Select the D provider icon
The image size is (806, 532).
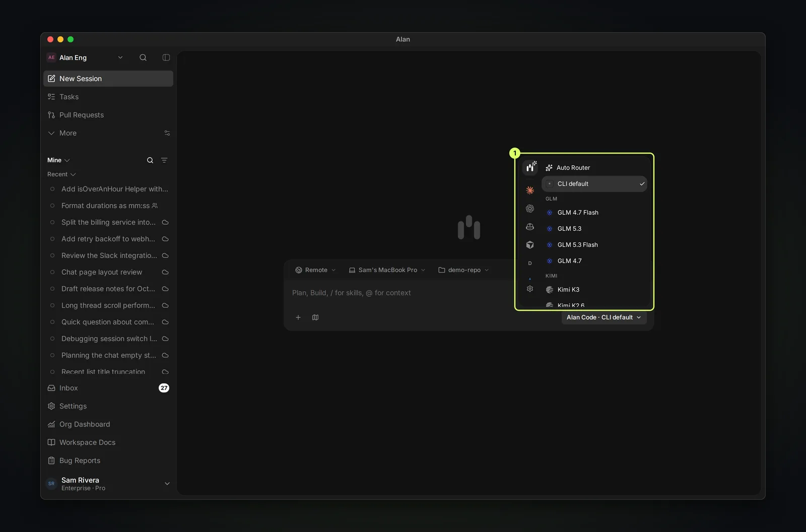click(x=530, y=263)
